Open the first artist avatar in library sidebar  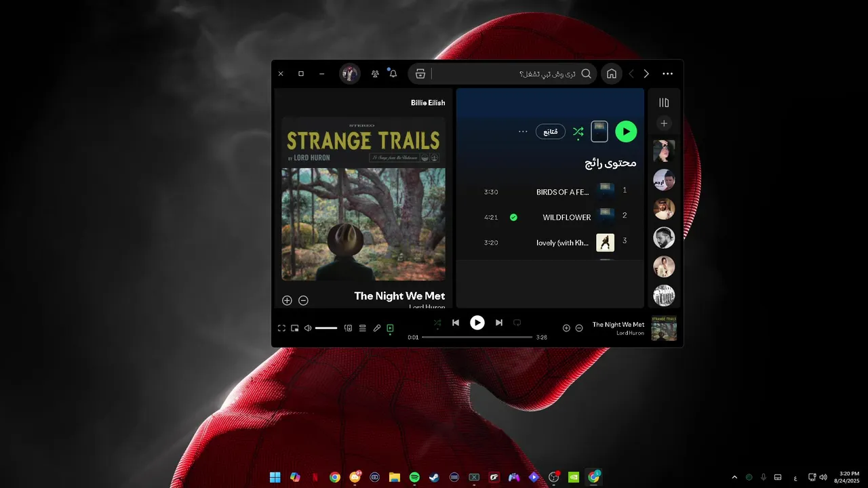(664, 151)
